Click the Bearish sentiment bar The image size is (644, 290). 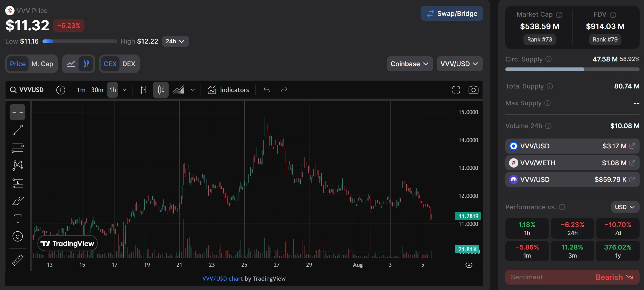pos(572,277)
